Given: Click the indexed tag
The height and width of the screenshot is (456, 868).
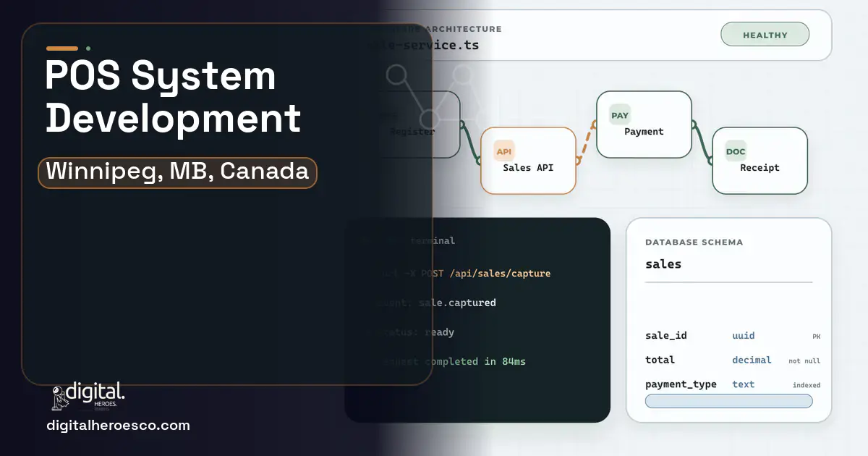Looking at the screenshot, I should click(807, 385).
